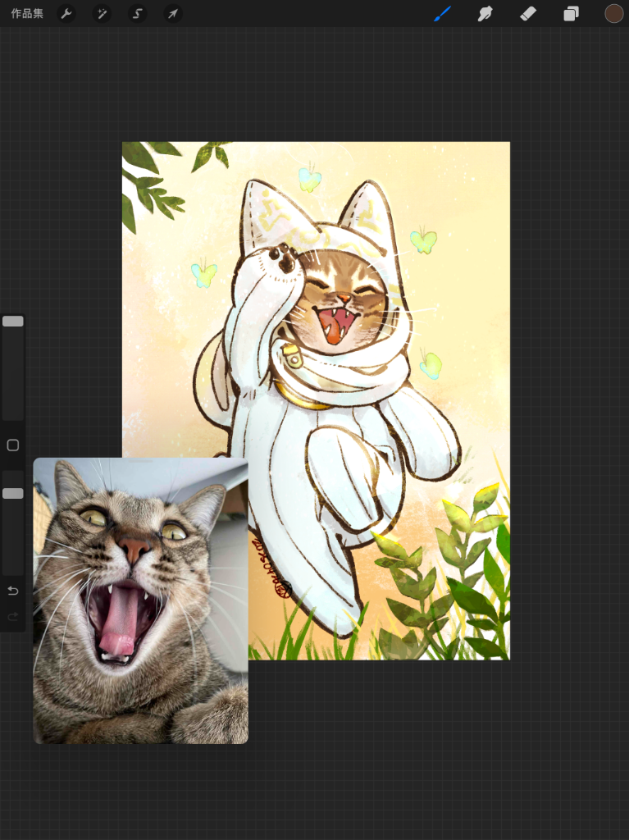Select the Brush tool
The width and height of the screenshot is (629, 840).
443,14
